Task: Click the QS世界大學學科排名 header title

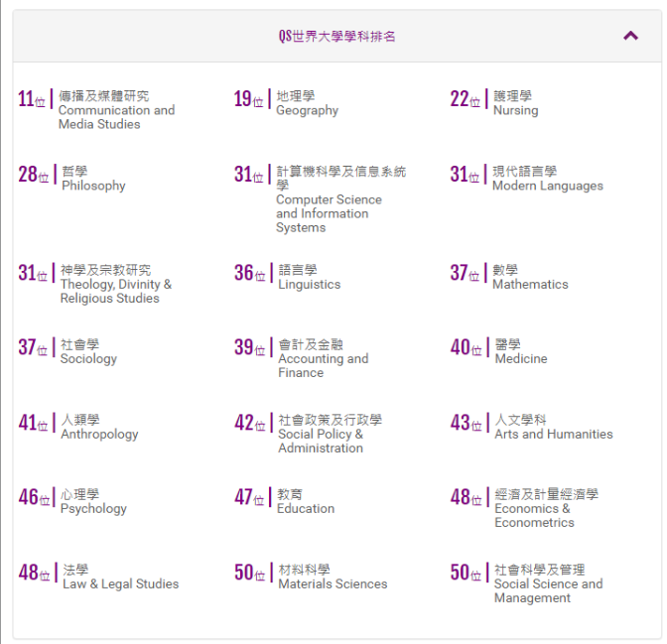Action: click(337, 37)
